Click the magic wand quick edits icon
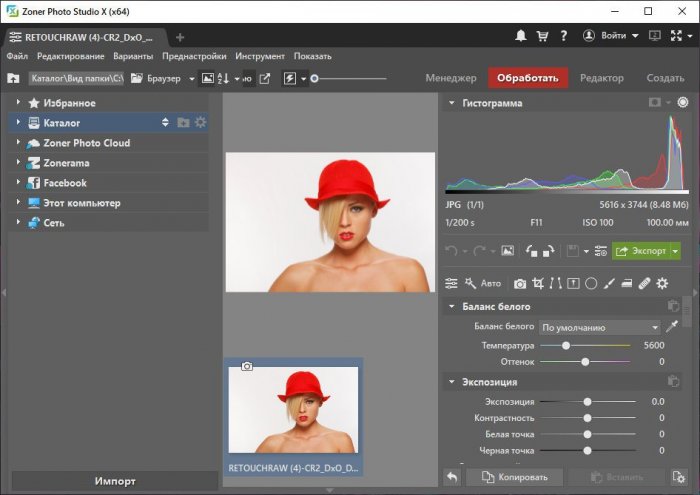 pyautogui.click(x=471, y=284)
